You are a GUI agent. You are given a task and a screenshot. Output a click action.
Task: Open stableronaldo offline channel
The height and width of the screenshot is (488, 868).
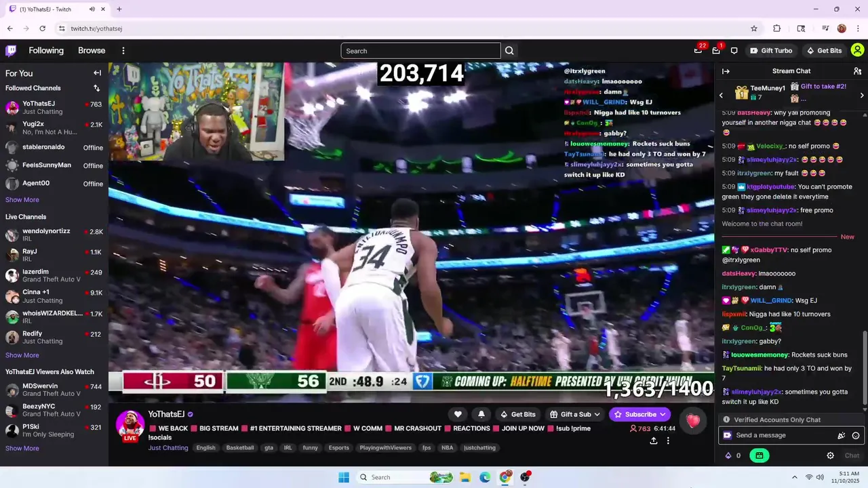tap(54, 147)
